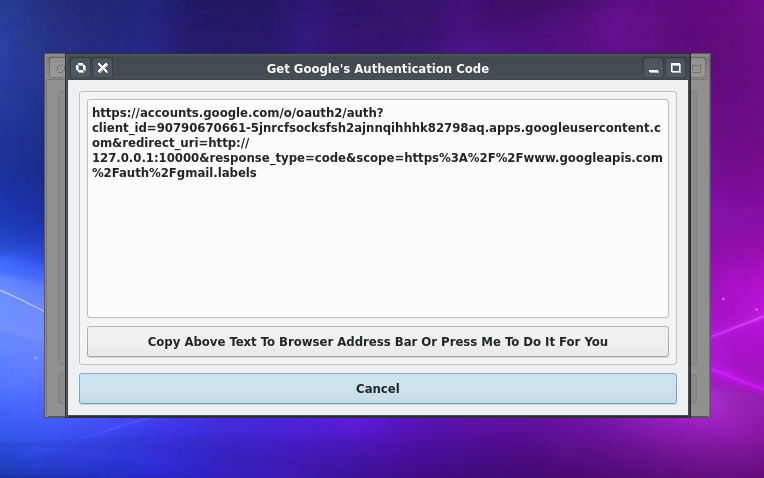This screenshot has height=478, width=764.
Task: Minimize the Get Google's Authentication Code window
Action: pos(653,68)
